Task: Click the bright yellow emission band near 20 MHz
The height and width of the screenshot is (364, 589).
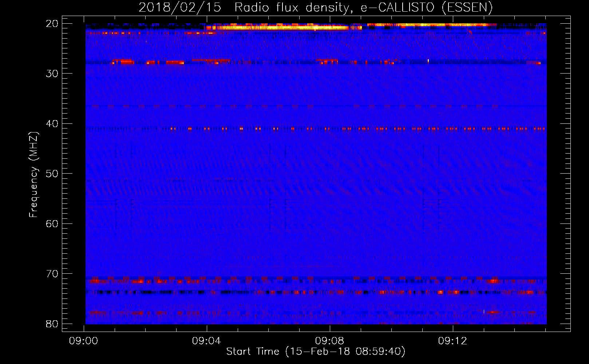Action: pos(283,27)
